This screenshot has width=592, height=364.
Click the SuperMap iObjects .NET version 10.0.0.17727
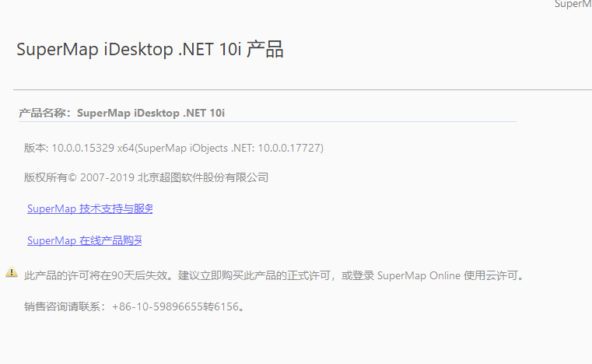pyautogui.click(x=230, y=148)
